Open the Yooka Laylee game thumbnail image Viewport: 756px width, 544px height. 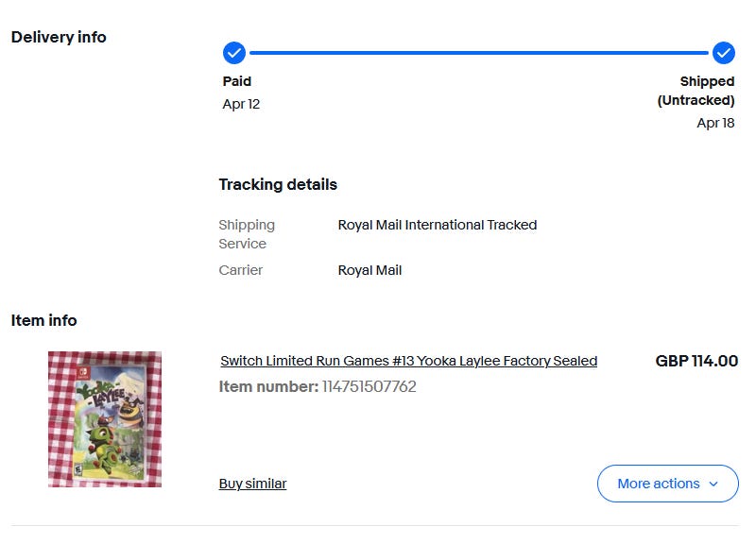(x=105, y=419)
